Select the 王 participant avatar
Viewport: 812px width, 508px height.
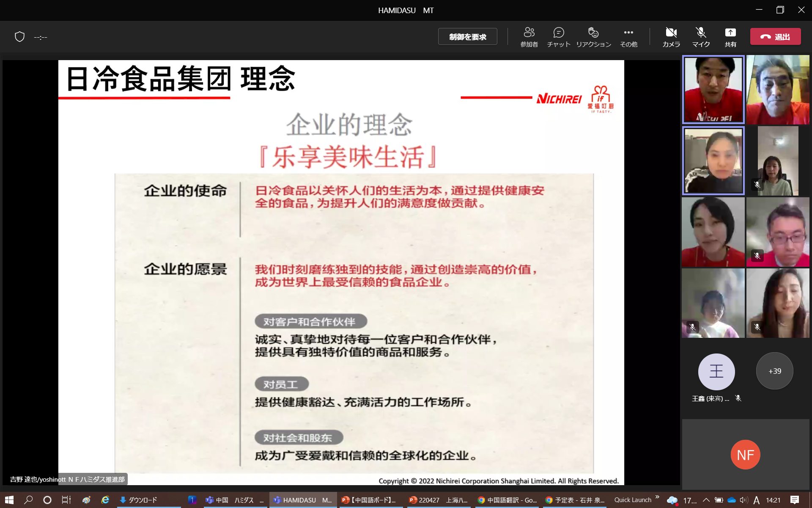(x=716, y=372)
